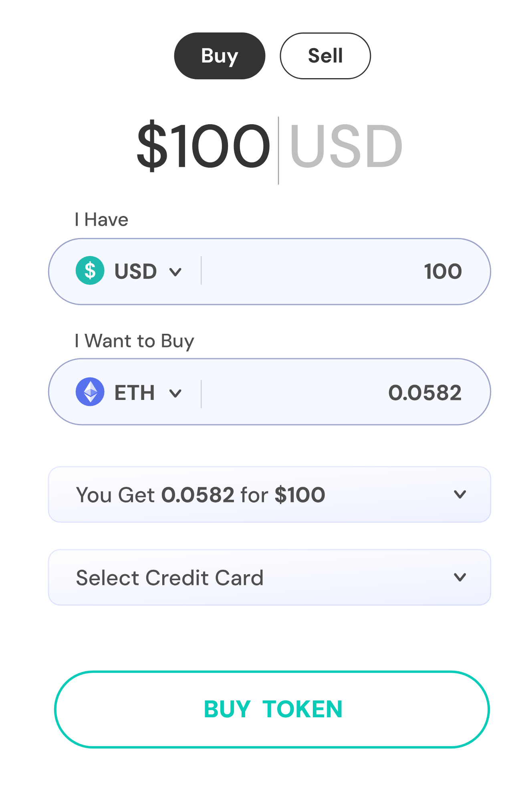Click the ETH token label text
Viewport: 532px width, 787px height.
(x=135, y=393)
